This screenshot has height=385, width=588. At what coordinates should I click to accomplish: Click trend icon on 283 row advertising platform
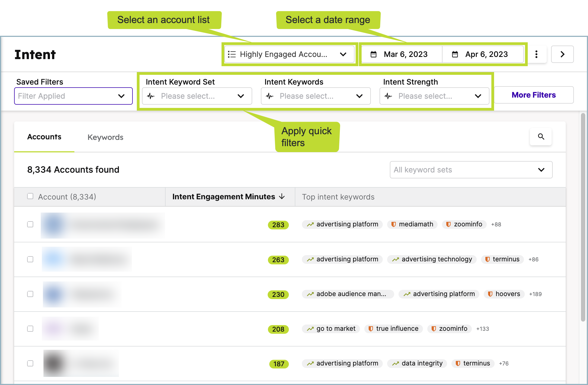pos(310,224)
